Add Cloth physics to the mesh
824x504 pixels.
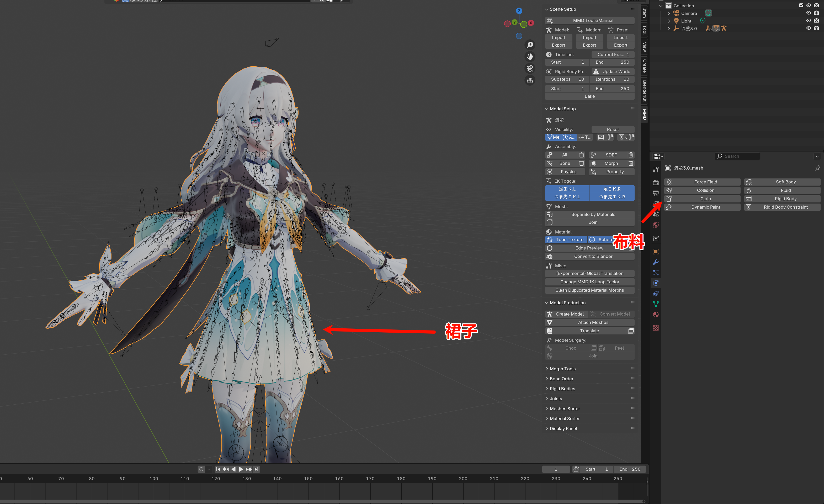(702, 199)
